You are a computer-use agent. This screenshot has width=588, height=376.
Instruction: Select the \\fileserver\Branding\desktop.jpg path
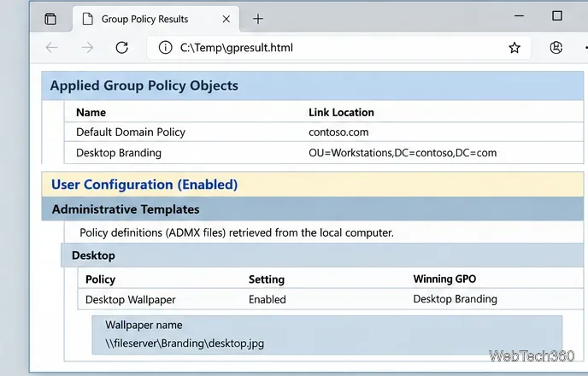click(x=185, y=344)
